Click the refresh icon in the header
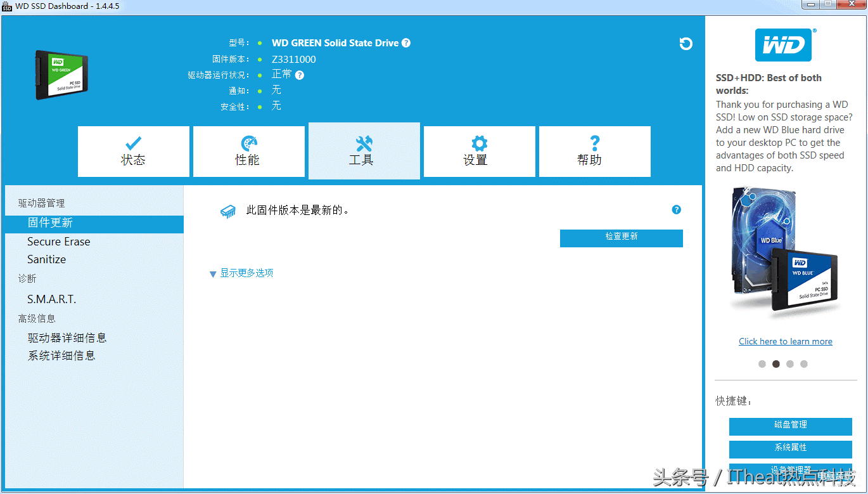The height and width of the screenshot is (494, 868). tap(686, 44)
